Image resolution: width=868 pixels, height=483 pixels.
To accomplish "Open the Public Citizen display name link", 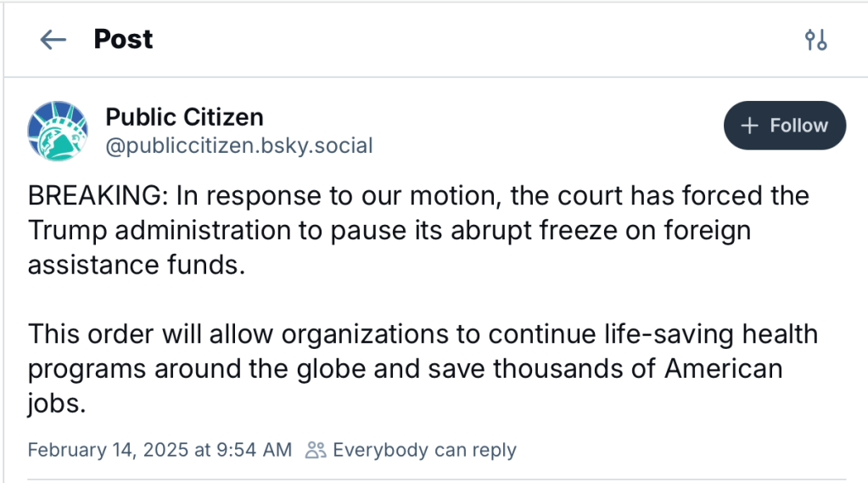I will pyautogui.click(x=184, y=116).
